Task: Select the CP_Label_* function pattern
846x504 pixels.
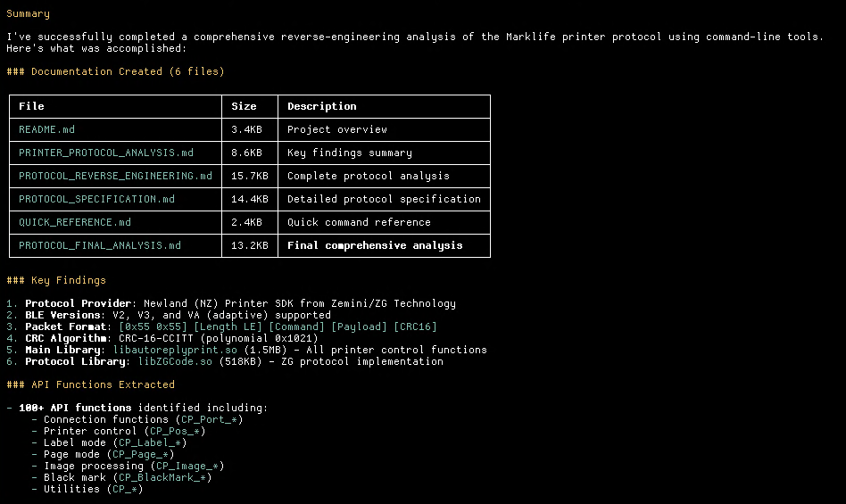Action: pos(150,442)
